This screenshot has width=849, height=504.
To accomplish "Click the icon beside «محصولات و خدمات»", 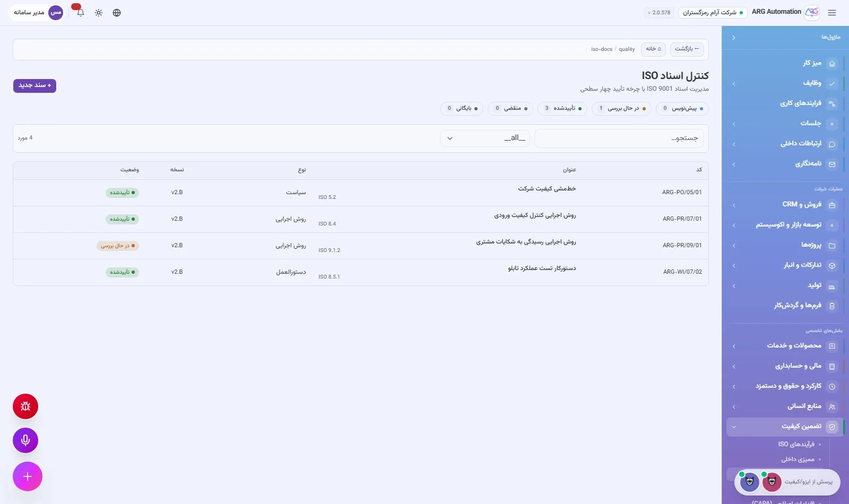I will [x=832, y=346].
